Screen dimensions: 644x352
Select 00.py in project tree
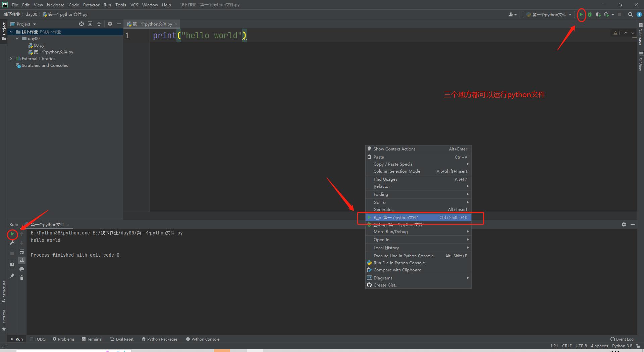36,45
